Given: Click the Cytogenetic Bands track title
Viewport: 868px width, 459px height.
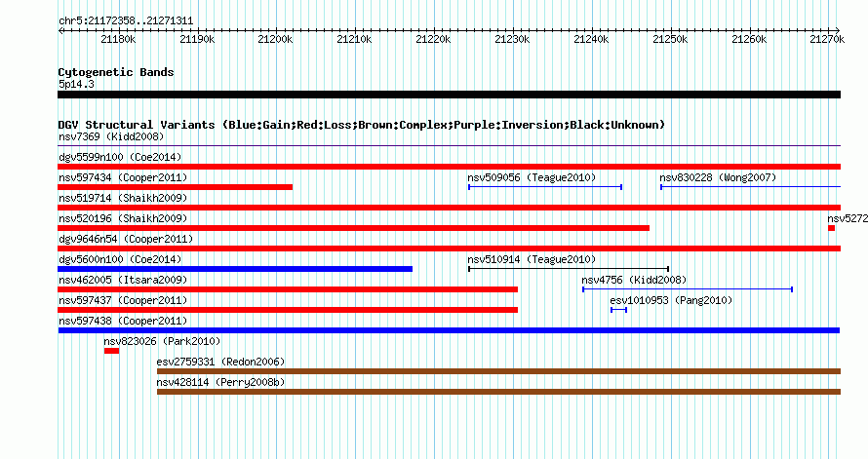Looking at the screenshot, I should pos(116,72).
